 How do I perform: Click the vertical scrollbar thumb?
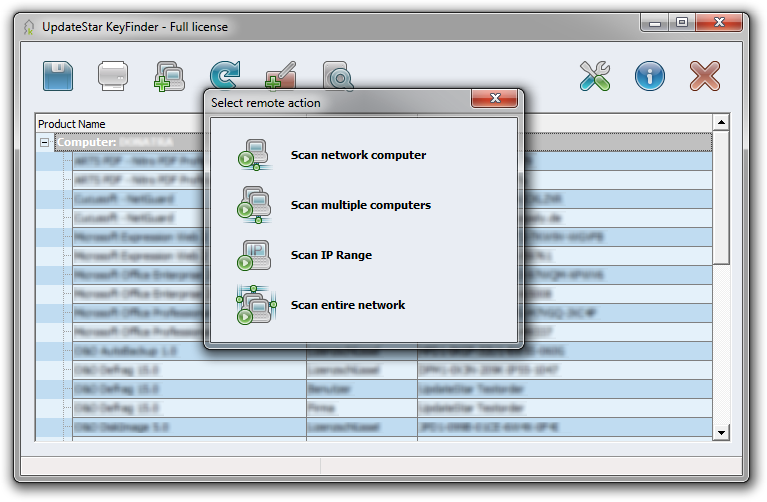point(721,197)
